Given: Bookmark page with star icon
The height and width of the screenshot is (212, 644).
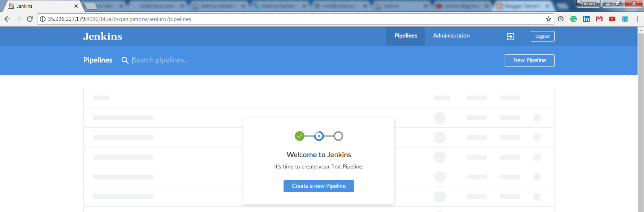Looking at the screenshot, I should [548, 19].
